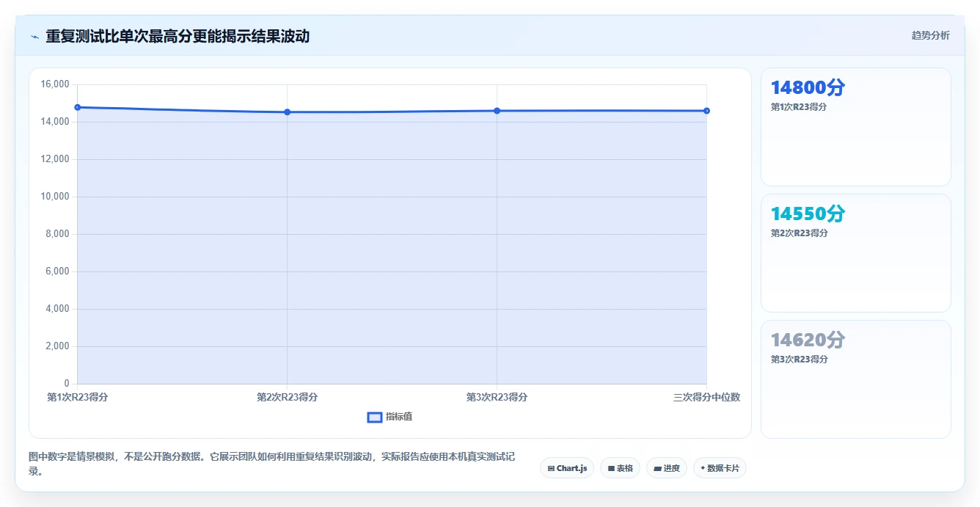980x507 pixels.
Task: Select the 表格 tag
Action: (621, 468)
